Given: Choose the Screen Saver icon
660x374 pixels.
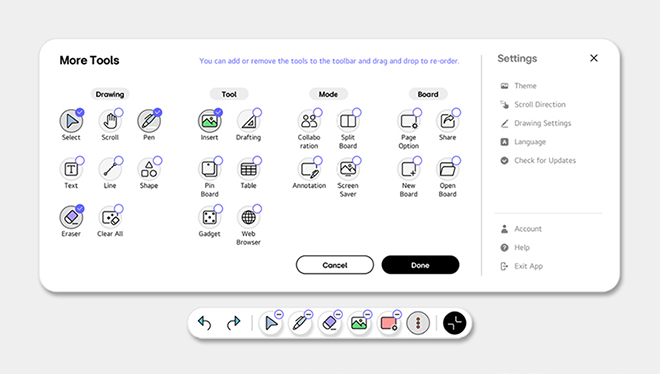Looking at the screenshot, I should pyautogui.click(x=348, y=169).
